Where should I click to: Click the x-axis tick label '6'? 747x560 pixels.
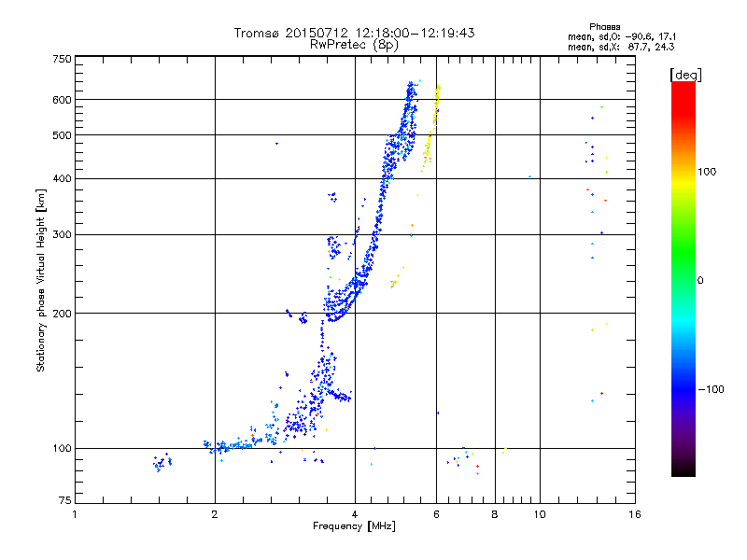(436, 514)
